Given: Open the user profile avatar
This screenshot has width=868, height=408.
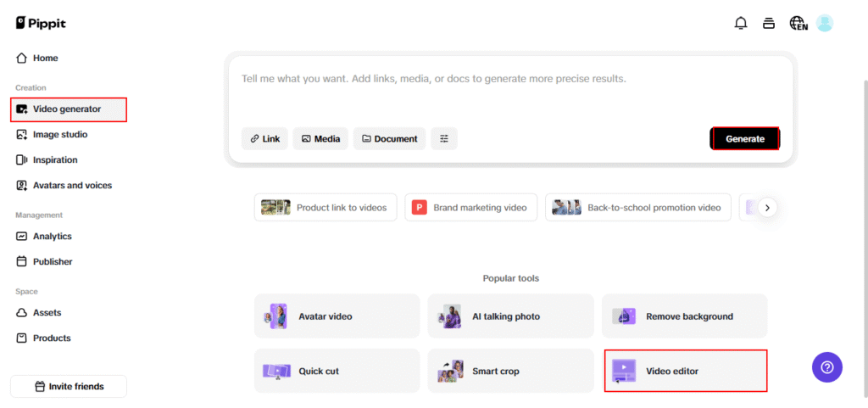Looking at the screenshot, I should [825, 23].
